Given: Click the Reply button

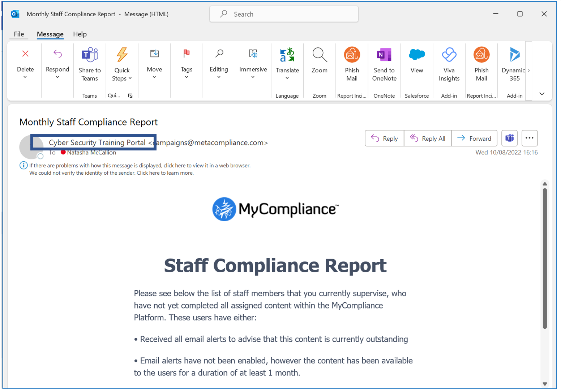Looking at the screenshot, I should 385,138.
